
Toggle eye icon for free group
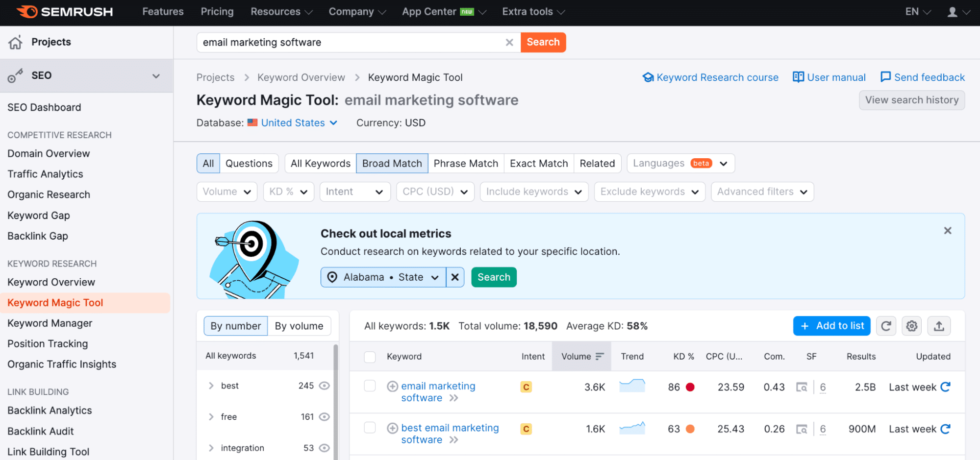[324, 417]
